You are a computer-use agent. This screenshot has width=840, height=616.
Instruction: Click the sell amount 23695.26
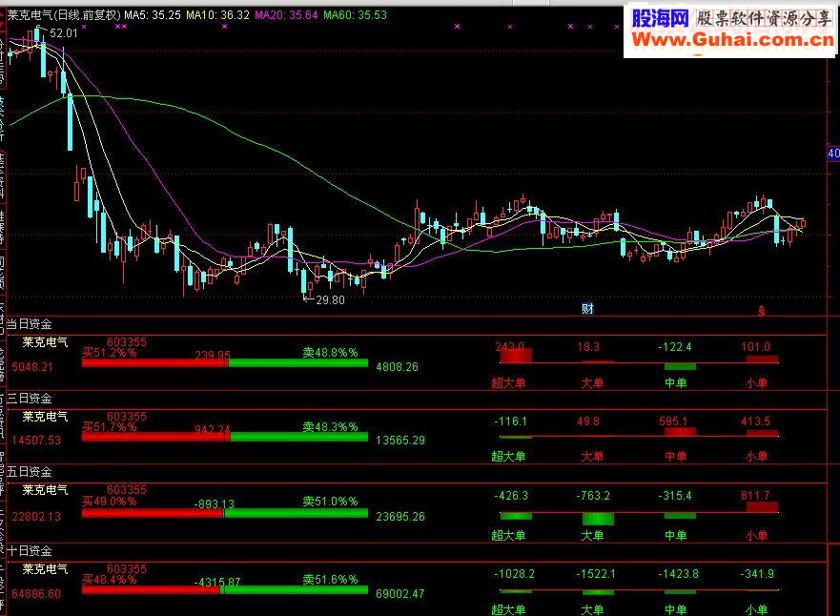click(400, 517)
